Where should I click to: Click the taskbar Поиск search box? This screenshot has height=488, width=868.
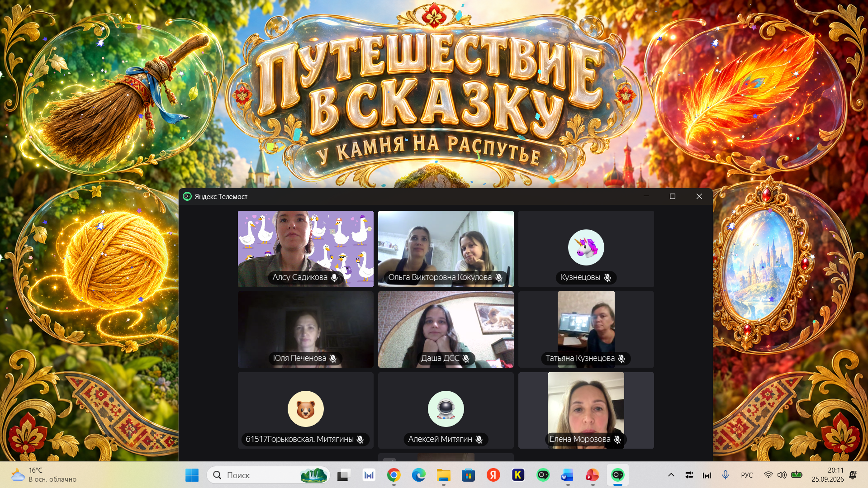pos(269,475)
